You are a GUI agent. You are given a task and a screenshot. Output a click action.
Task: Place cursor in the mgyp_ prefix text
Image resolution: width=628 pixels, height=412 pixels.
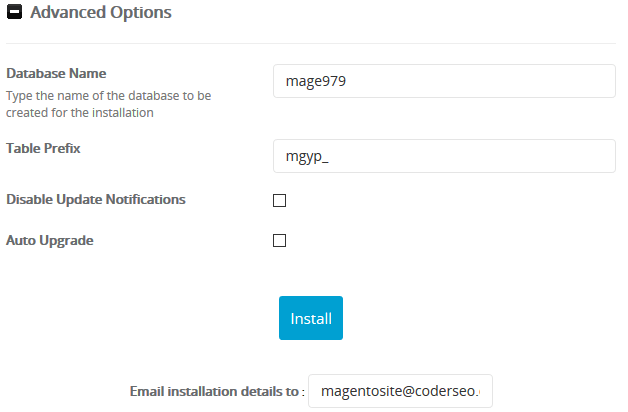point(307,157)
